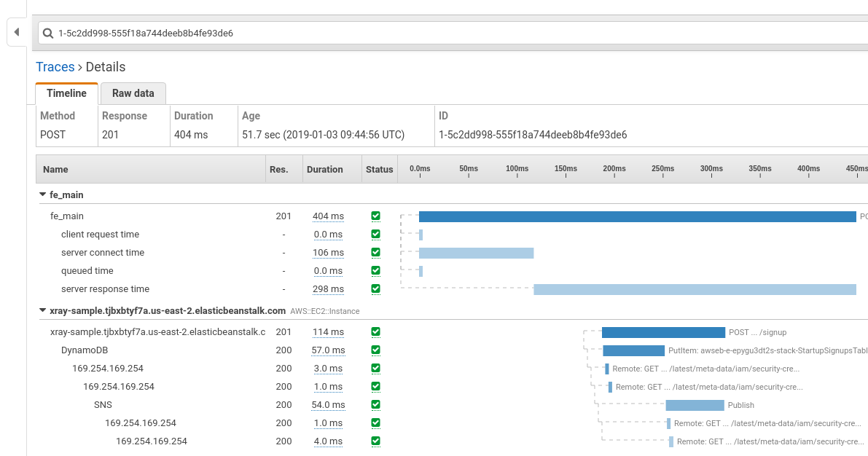Click the SNS row green status checkmark

click(375, 405)
